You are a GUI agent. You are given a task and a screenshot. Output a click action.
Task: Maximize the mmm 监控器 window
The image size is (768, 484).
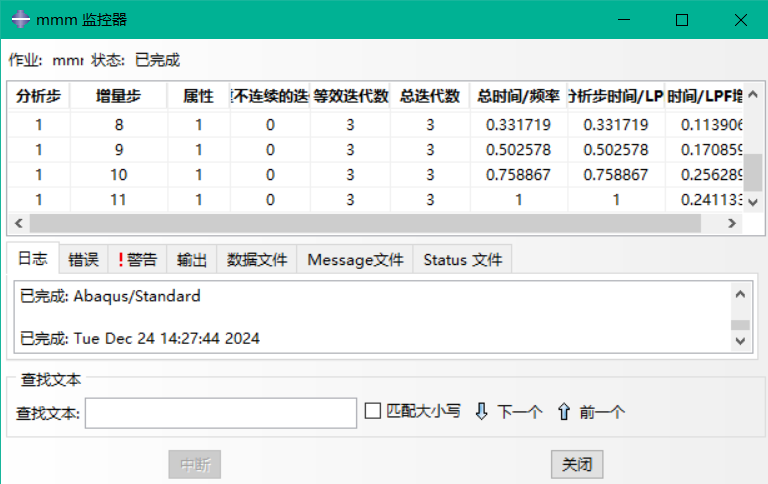682,20
